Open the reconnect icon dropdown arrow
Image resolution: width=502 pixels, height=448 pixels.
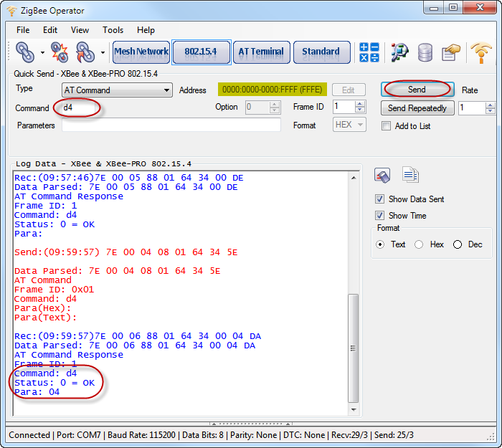103,52
